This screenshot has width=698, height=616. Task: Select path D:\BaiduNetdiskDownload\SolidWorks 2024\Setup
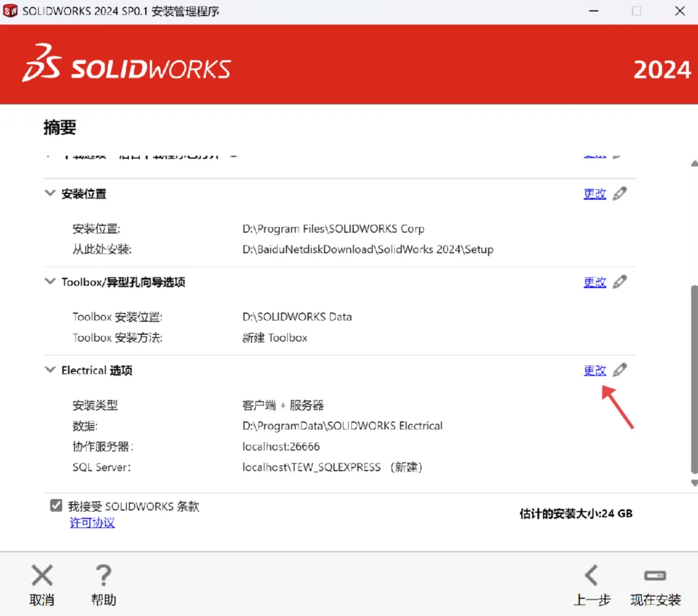[368, 250]
